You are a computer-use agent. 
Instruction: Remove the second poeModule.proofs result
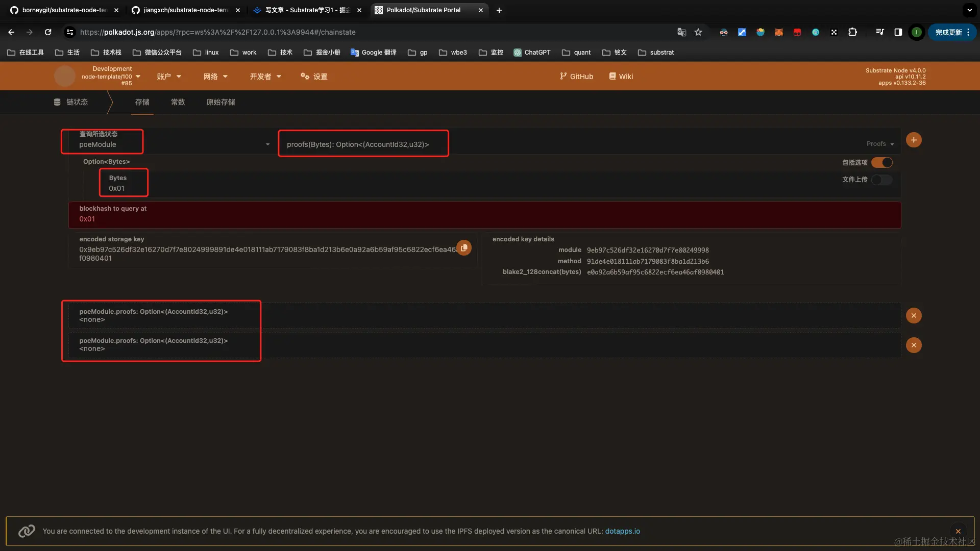coord(914,345)
